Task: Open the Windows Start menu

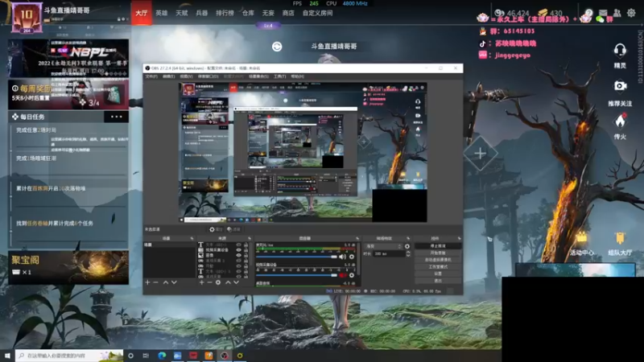Action: (7, 356)
